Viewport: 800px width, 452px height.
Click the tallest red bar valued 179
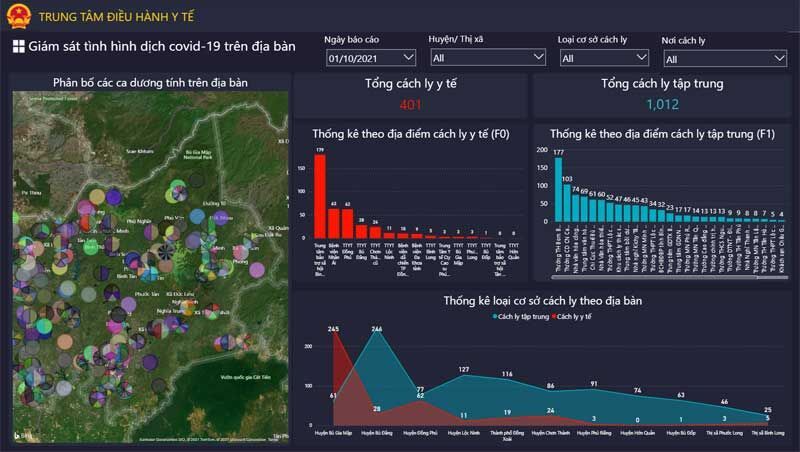tap(320, 196)
